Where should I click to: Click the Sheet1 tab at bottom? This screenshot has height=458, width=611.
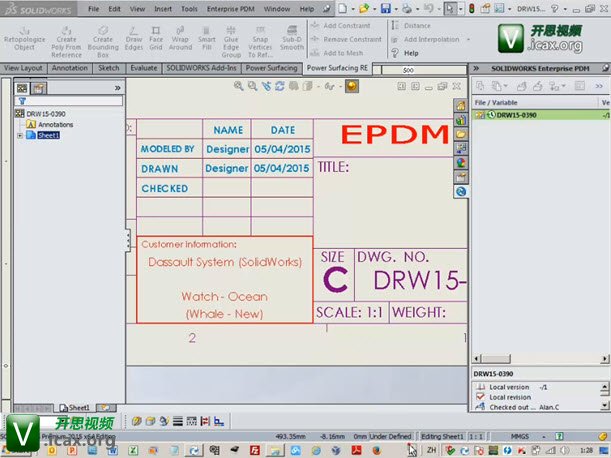78,408
